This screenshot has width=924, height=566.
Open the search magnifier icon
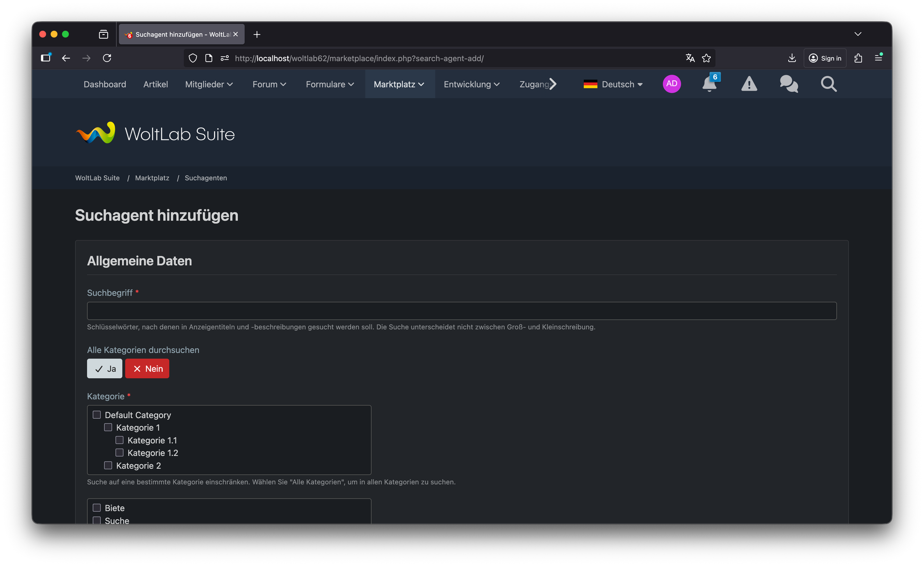tap(829, 84)
